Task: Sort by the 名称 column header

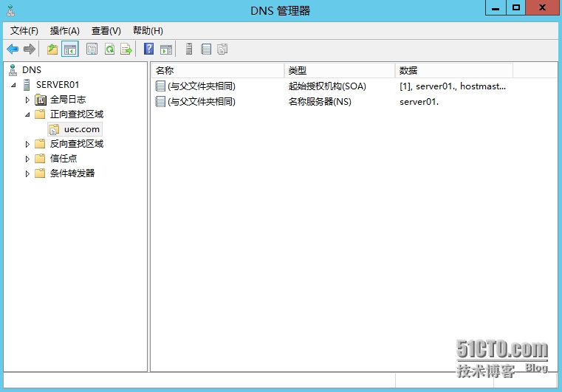Action: point(218,71)
